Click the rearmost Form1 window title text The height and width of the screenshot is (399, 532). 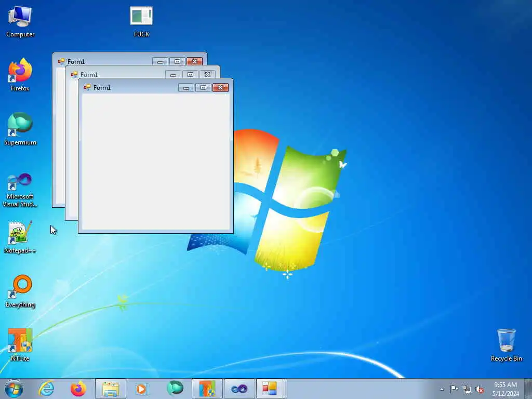click(x=76, y=62)
